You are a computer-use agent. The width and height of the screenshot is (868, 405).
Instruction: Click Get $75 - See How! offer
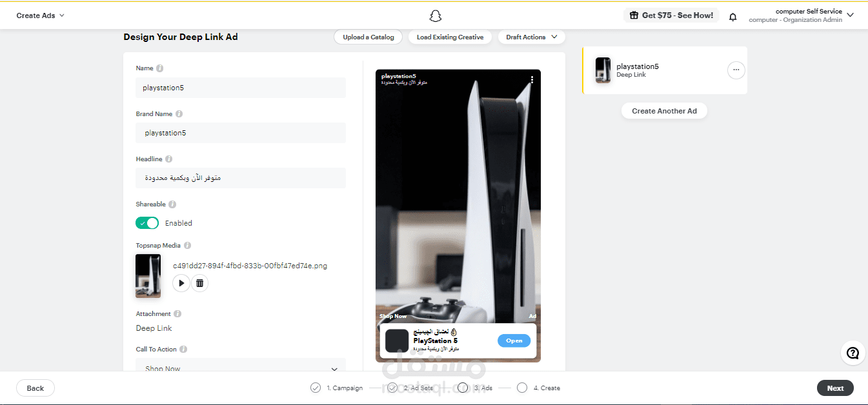[x=671, y=15]
